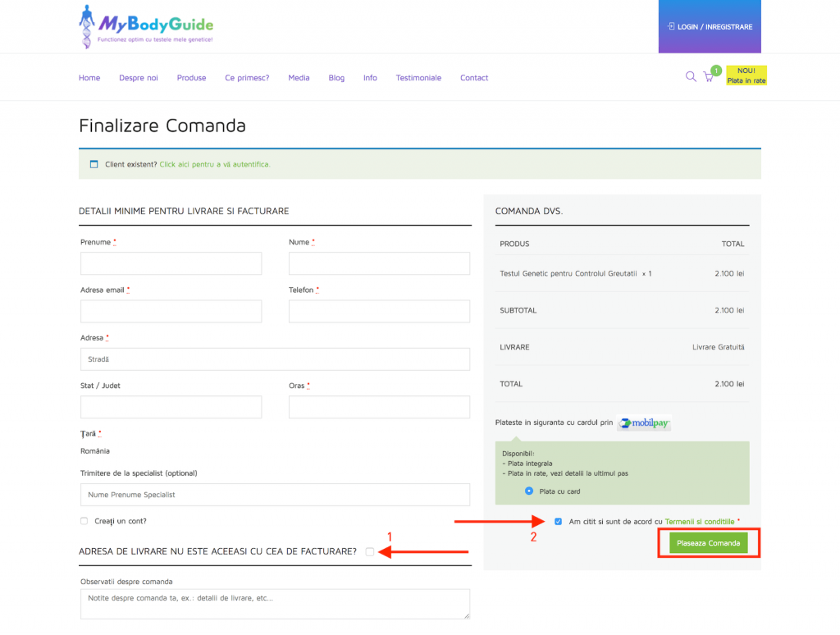Open the shopping cart icon
Screen dimensions: 840x635
(x=709, y=78)
